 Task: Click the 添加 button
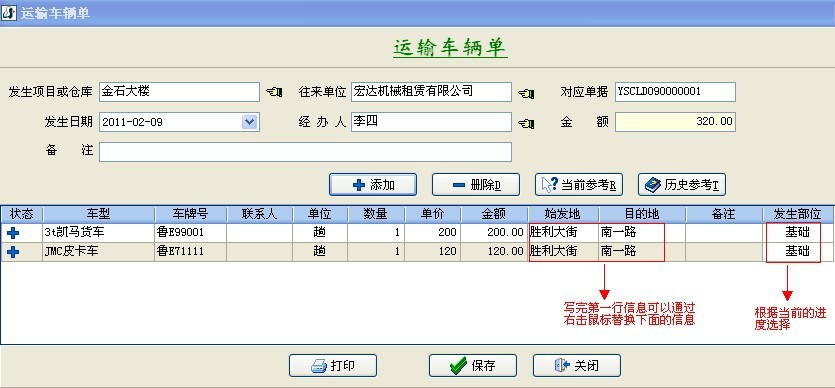pos(373,185)
